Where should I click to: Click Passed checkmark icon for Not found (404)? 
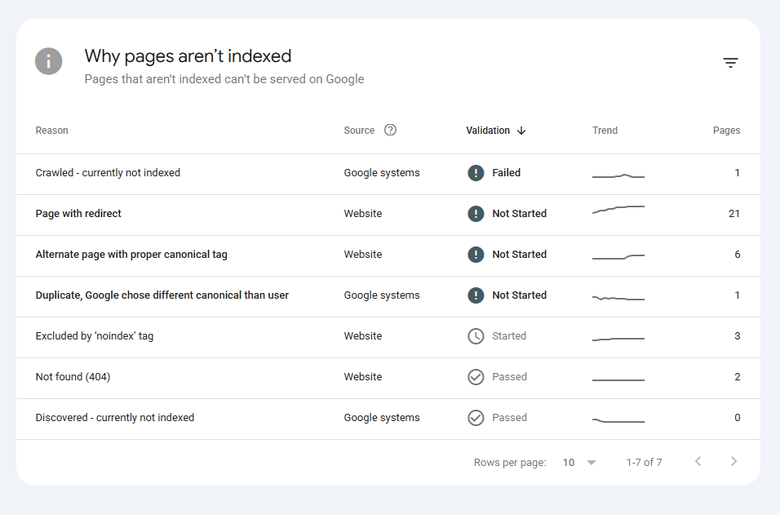click(476, 377)
